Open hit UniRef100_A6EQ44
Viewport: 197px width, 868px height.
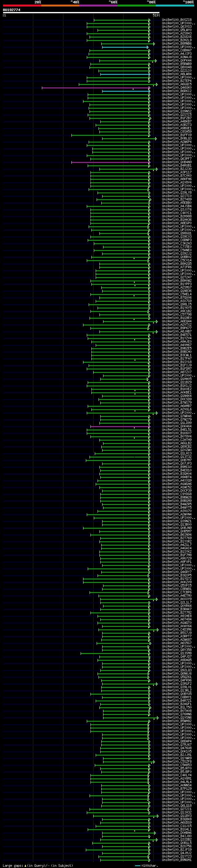tap(177, 321)
